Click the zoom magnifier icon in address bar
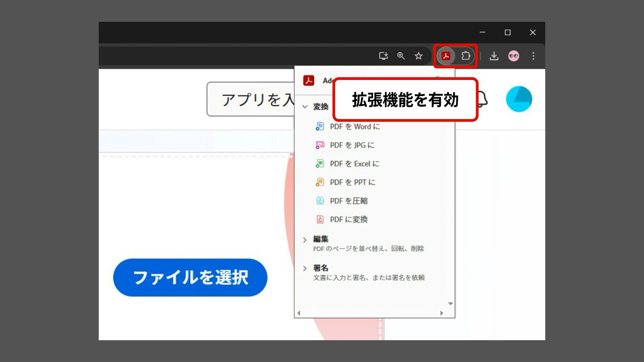Screen dimensions: 644x362 coord(401,56)
